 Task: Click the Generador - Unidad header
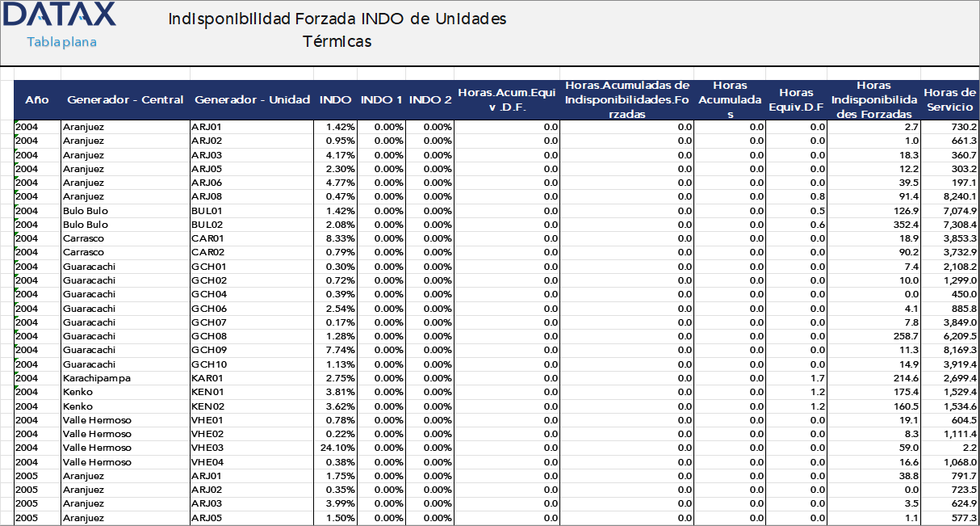click(x=250, y=99)
